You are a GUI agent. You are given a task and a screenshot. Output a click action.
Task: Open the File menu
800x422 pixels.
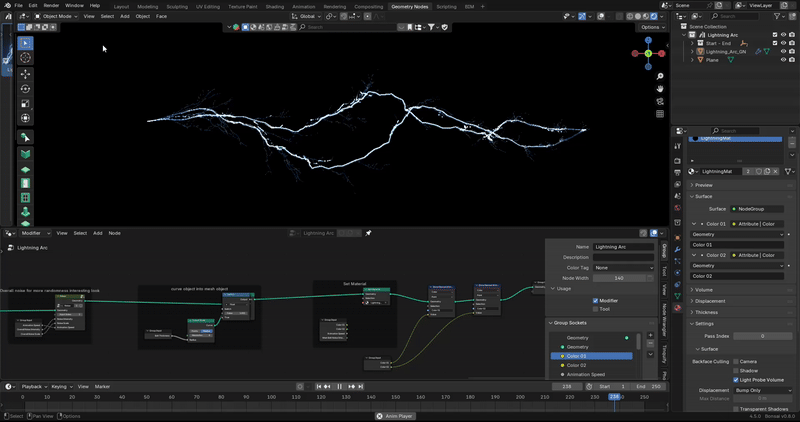click(18, 5)
